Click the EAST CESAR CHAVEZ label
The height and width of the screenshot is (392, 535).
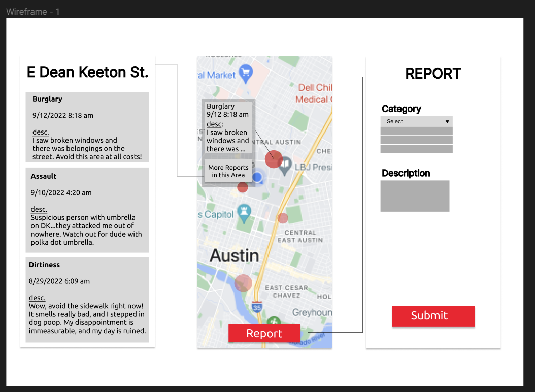tap(287, 292)
